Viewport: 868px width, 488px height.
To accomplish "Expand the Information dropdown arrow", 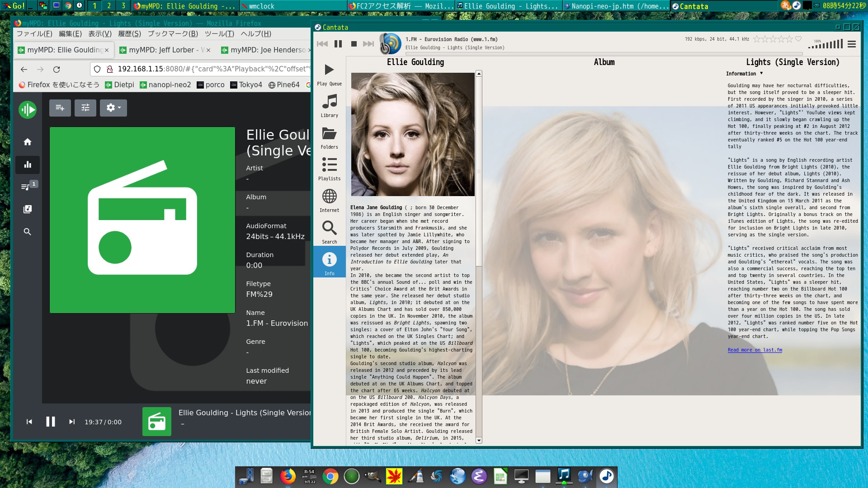I will tap(761, 73).
